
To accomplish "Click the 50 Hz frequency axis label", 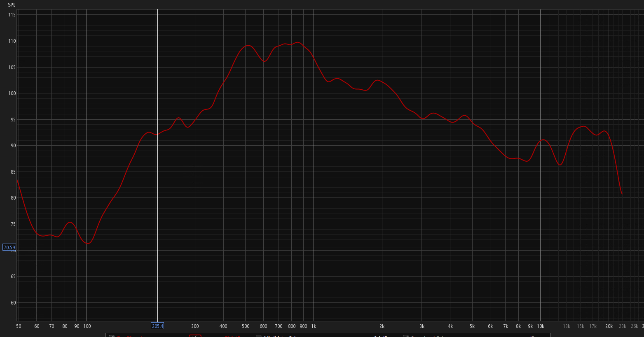I will [x=19, y=326].
